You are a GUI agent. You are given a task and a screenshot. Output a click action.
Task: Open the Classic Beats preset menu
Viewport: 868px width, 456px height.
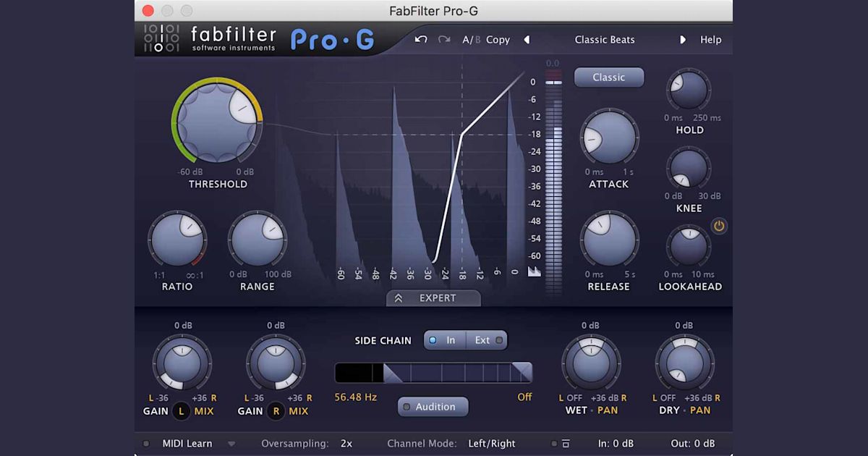[x=605, y=40]
